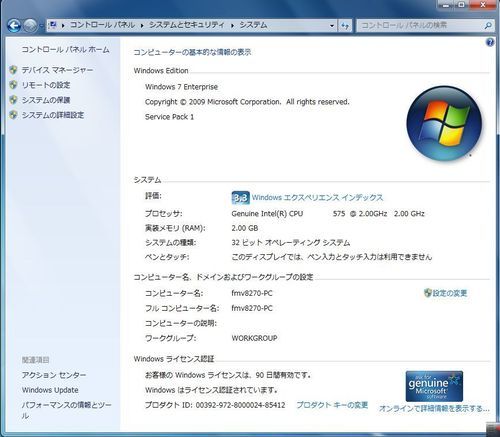Open Windows エクスペリエンス インデックス link
Viewport: 500px width, 437px height.
pos(317,197)
